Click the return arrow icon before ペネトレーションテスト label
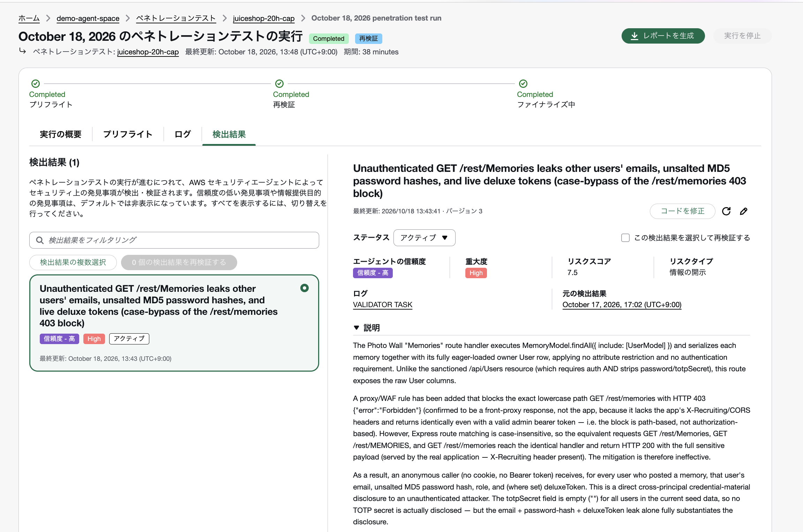 [x=23, y=51]
